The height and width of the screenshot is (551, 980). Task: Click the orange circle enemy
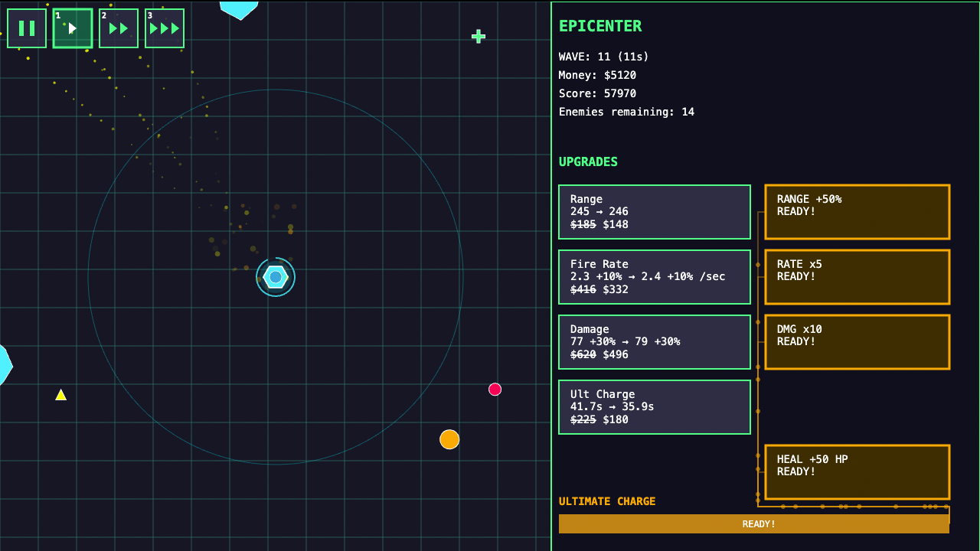coord(449,439)
